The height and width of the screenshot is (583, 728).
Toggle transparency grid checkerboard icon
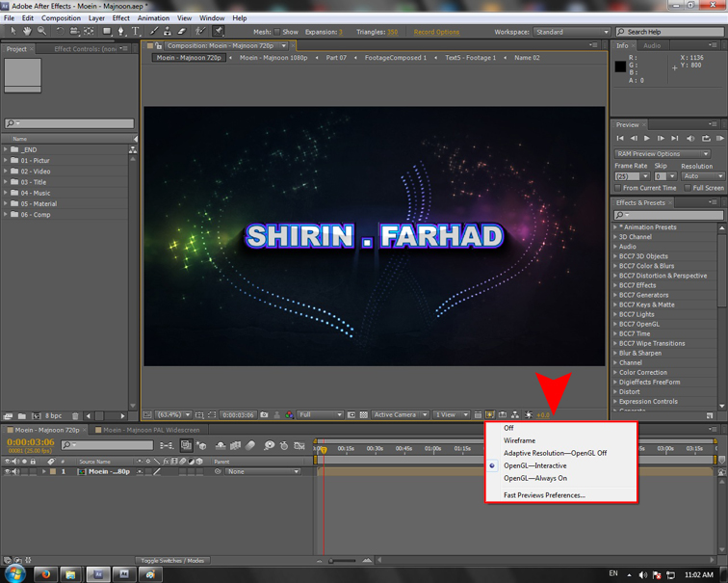(x=364, y=414)
